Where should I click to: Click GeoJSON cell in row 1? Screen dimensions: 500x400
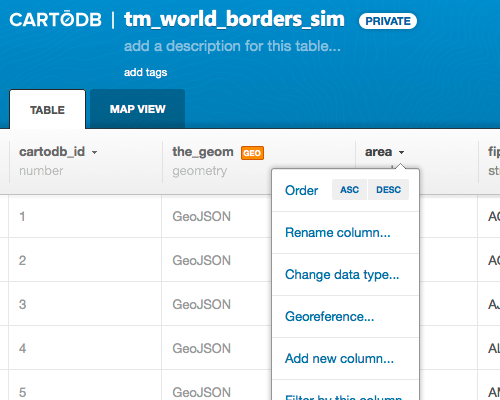coord(202,217)
